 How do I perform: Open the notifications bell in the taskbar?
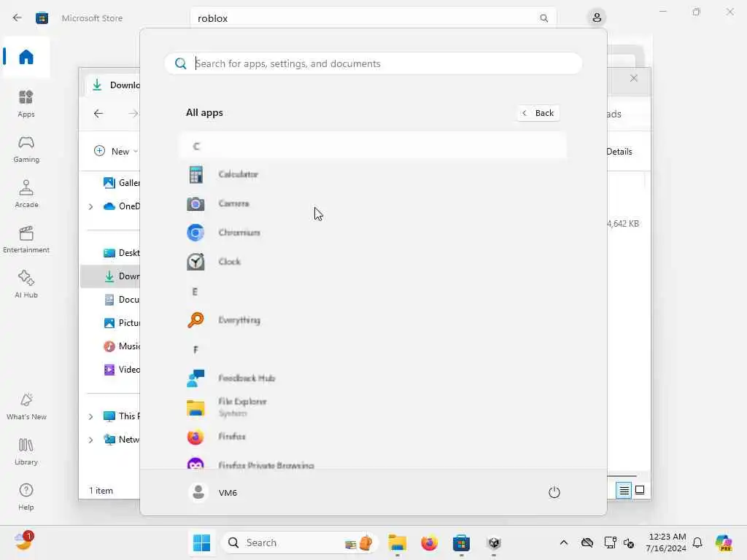(x=697, y=542)
